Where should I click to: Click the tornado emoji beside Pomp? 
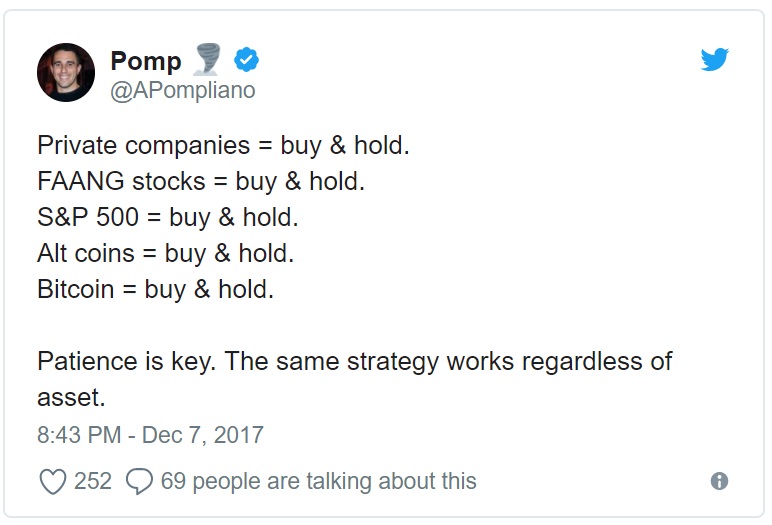(207, 59)
